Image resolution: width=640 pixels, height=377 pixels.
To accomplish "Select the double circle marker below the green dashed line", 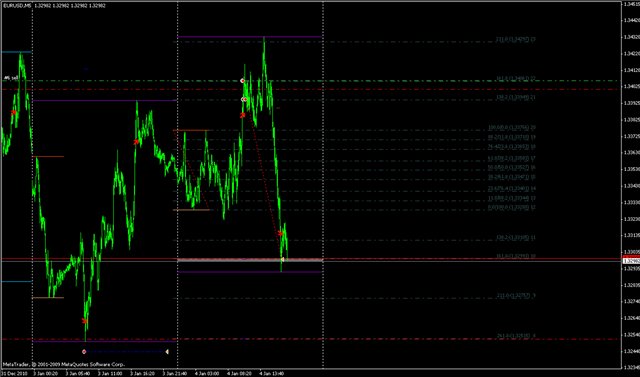I will (244, 99).
